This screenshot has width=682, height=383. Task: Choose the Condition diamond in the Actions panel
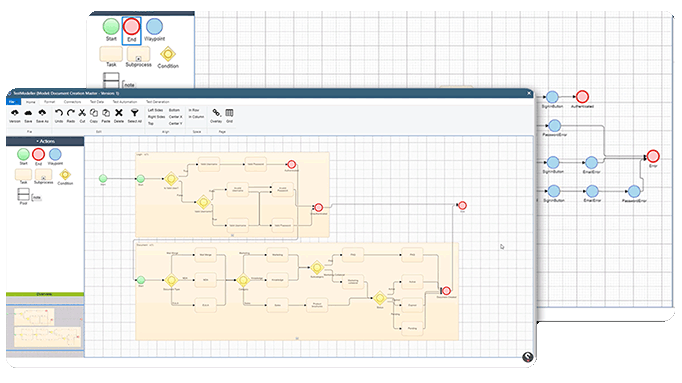65,175
